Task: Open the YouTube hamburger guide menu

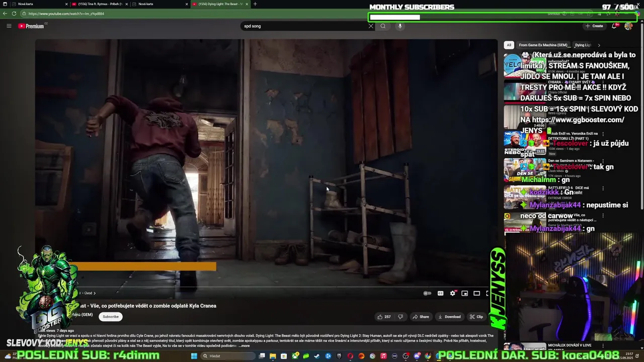Action: [x=9, y=26]
